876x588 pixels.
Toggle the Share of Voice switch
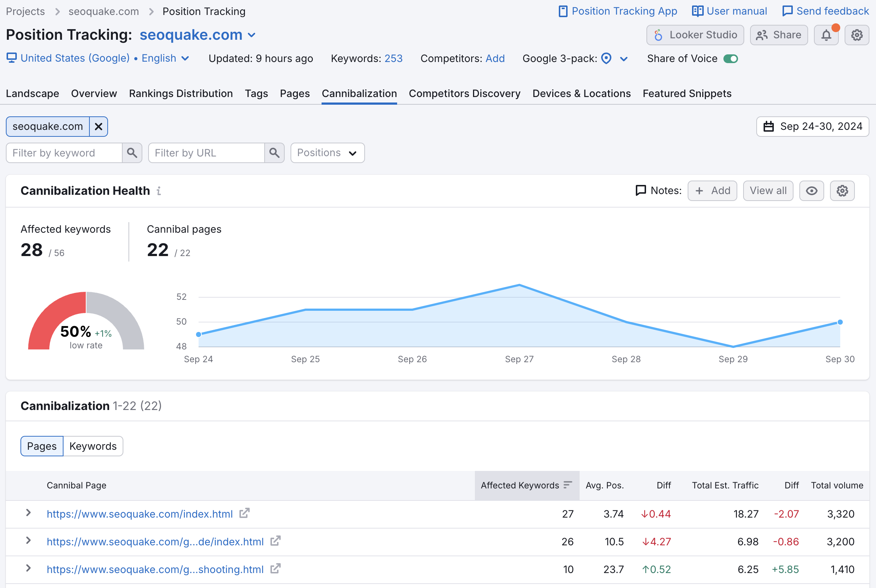(731, 59)
